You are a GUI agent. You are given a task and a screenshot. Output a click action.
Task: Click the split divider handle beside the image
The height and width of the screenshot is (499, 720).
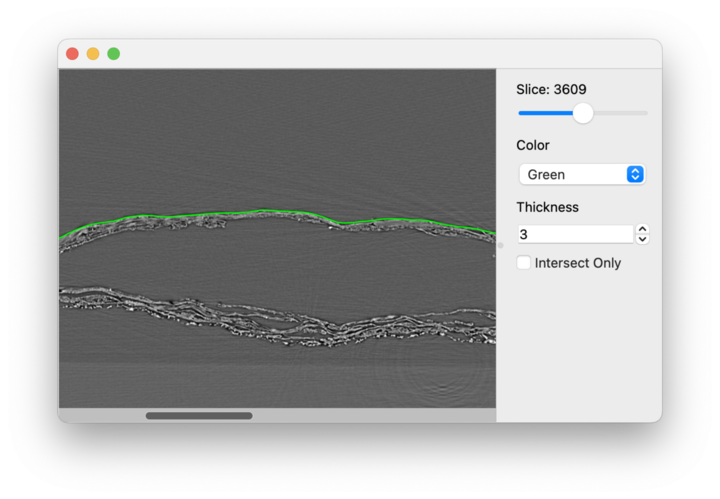pyautogui.click(x=500, y=246)
